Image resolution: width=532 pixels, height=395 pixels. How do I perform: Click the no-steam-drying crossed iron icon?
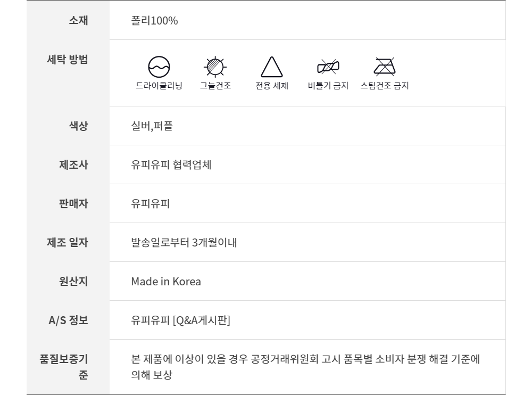pyautogui.click(x=385, y=67)
